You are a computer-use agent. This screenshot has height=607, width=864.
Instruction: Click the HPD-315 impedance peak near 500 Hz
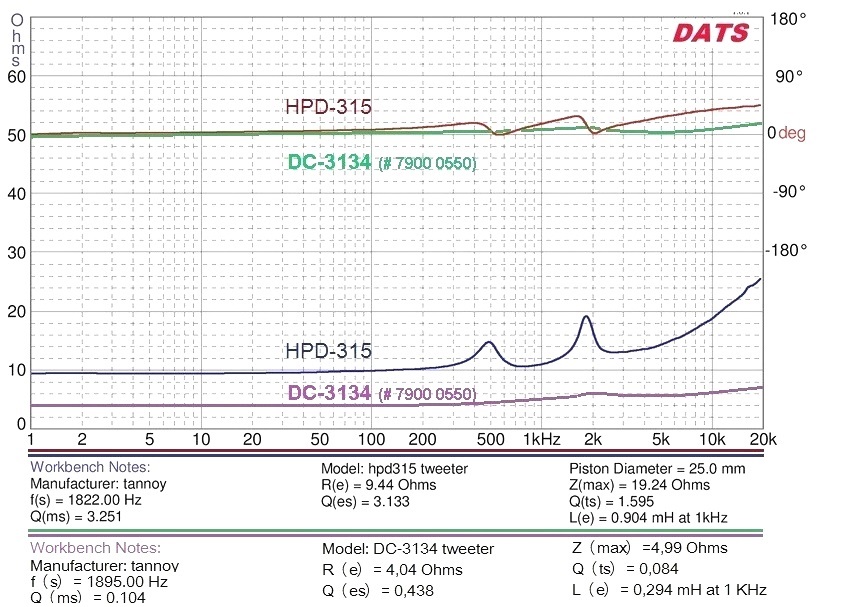click(x=489, y=343)
